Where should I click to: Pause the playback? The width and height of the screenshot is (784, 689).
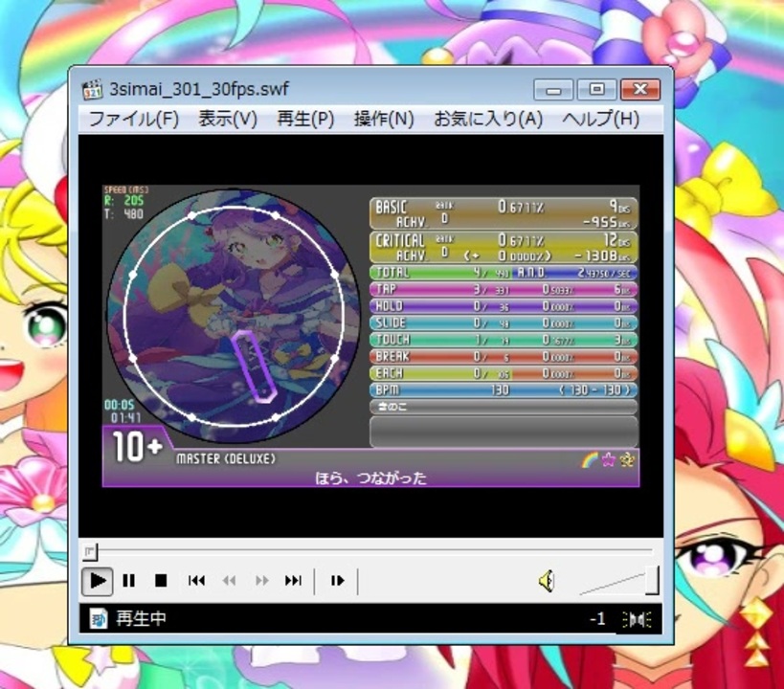tap(129, 581)
